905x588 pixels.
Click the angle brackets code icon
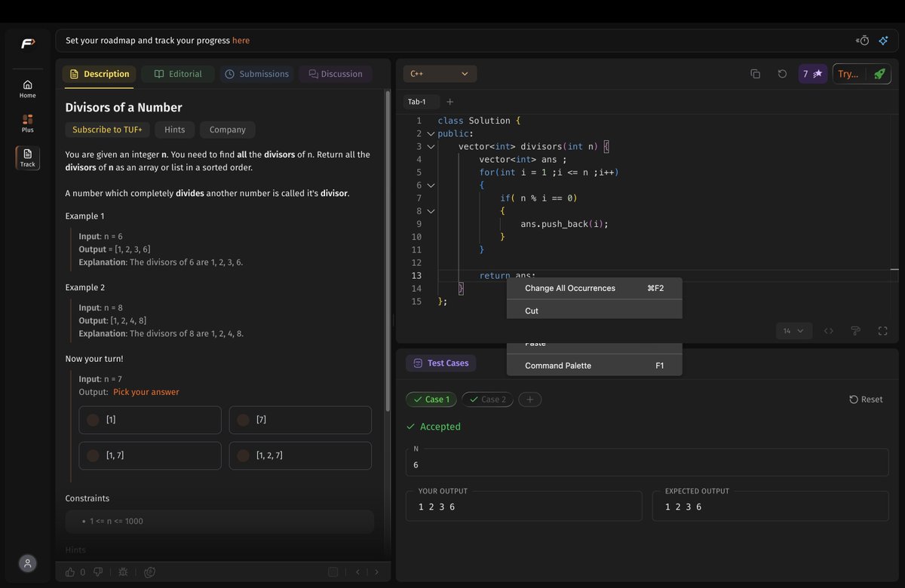coord(828,331)
